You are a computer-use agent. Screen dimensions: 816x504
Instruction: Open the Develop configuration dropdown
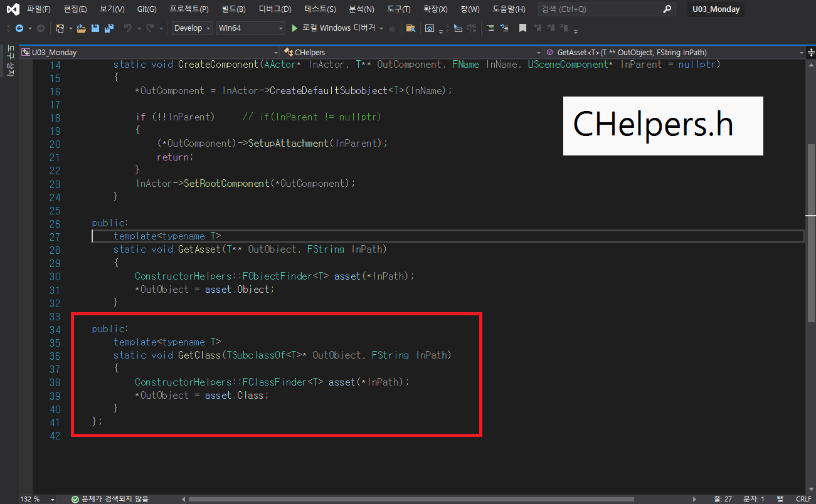(x=192, y=28)
